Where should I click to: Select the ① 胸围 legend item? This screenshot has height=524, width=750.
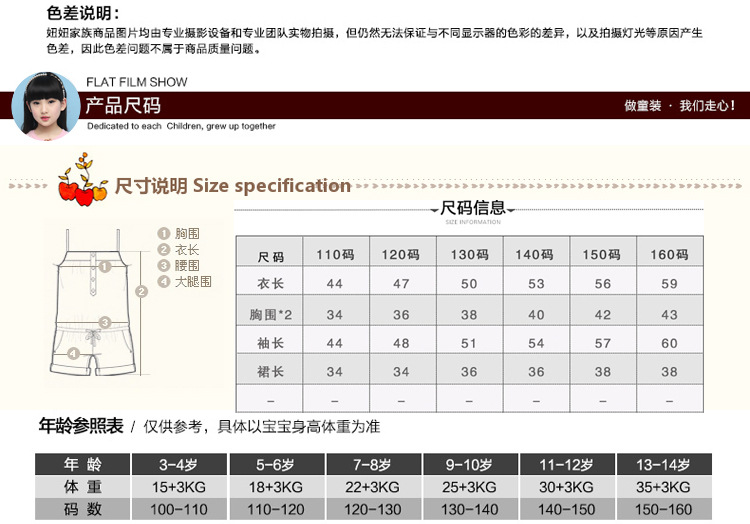click(x=178, y=233)
